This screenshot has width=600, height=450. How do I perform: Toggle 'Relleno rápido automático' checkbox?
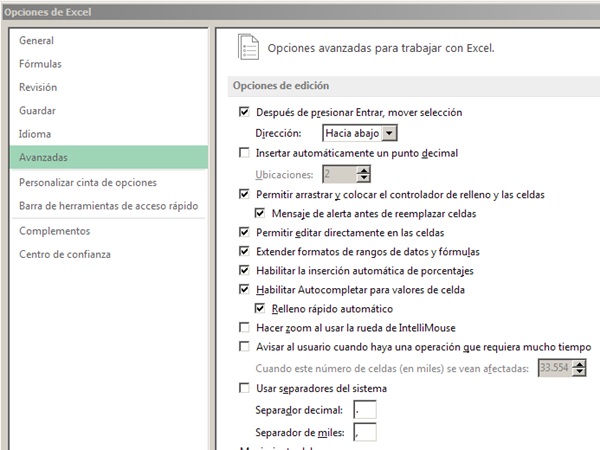click(260, 308)
